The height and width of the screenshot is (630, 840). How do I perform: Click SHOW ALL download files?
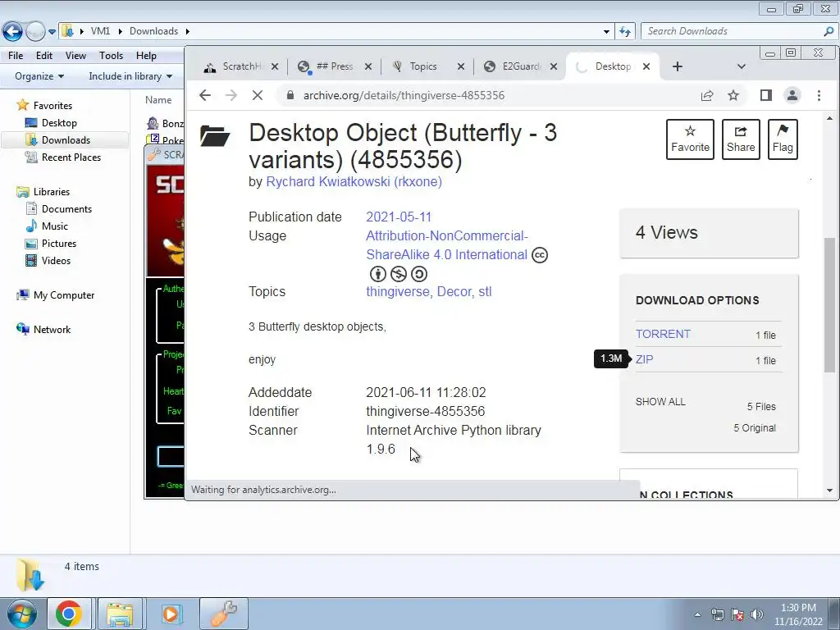(660, 402)
